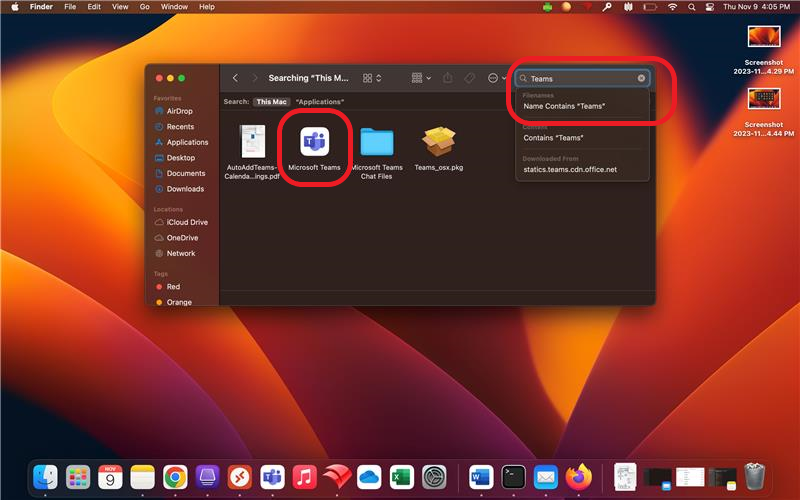
Task: Click the Share icon in Finder toolbar
Action: click(448, 78)
